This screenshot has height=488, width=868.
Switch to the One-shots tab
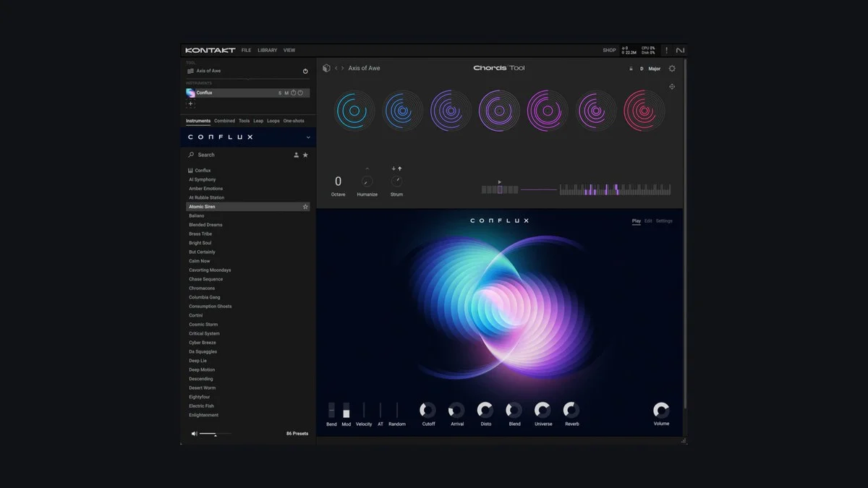coord(294,121)
